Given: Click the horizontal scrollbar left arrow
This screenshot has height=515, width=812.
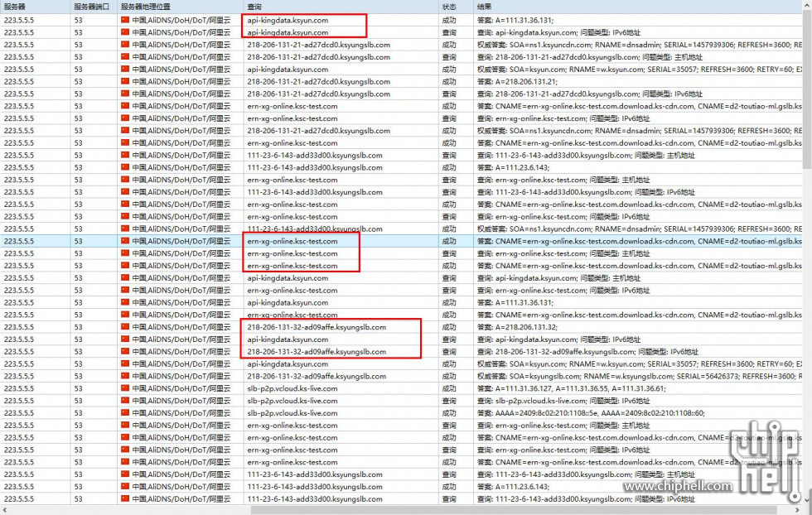Looking at the screenshot, I should (5, 510).
